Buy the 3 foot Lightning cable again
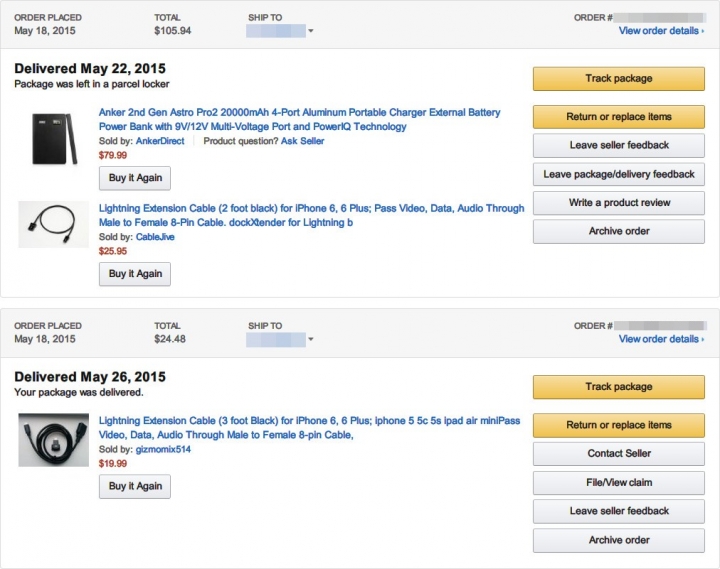Viewport: 720px width, 569px height. (x=135, y=486)
